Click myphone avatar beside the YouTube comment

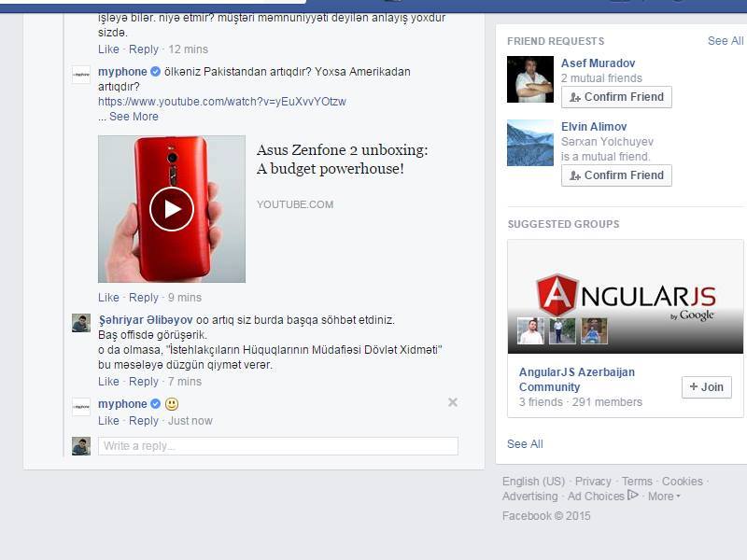click(81, 75)
